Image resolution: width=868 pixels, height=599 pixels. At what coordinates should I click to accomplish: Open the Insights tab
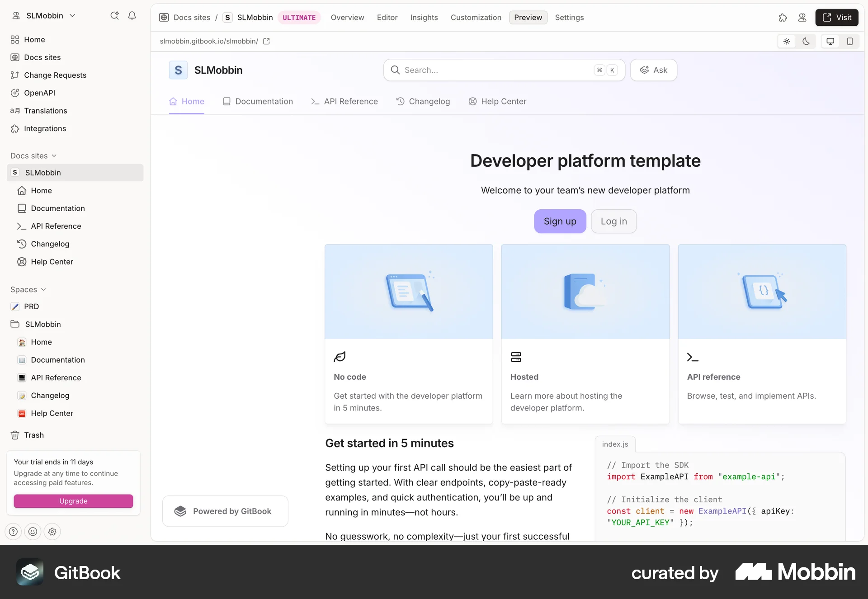click(x=424, y=18)
